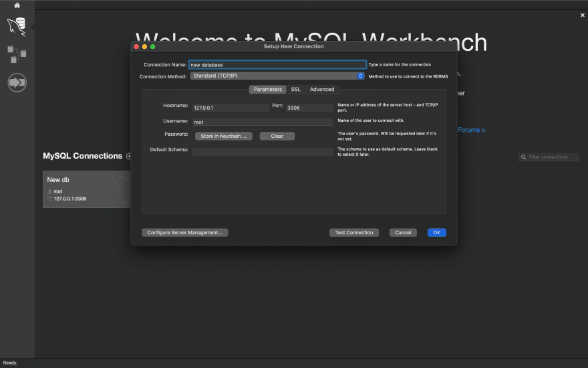588x368 pixels.
Task: Click the Port input field
Action: point(309,108)
